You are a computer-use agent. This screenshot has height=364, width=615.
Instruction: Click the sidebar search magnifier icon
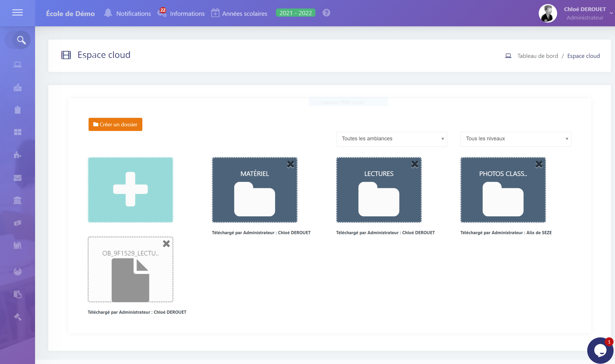pos(21,40)
